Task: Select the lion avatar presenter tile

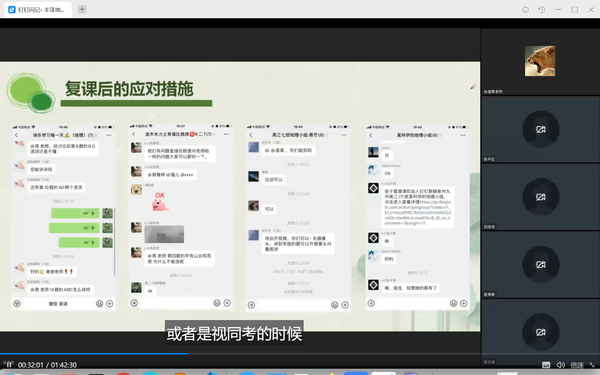Action: click(540, 61)
